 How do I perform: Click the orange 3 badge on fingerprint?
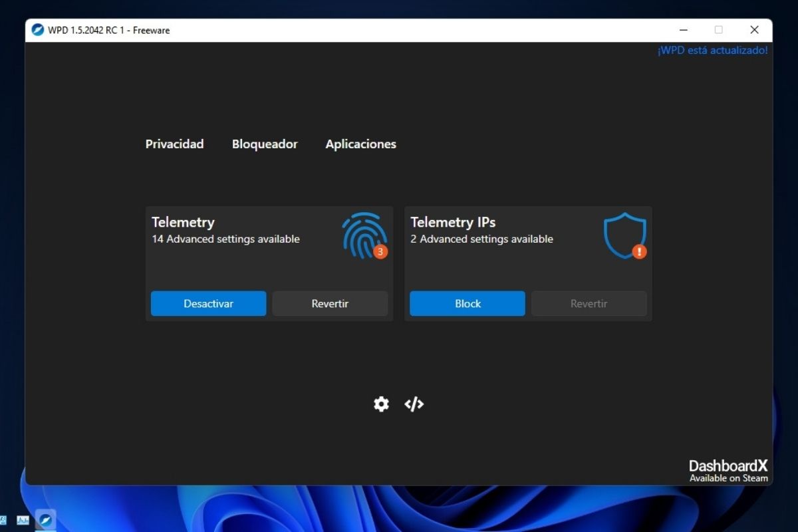pos(380,251)
